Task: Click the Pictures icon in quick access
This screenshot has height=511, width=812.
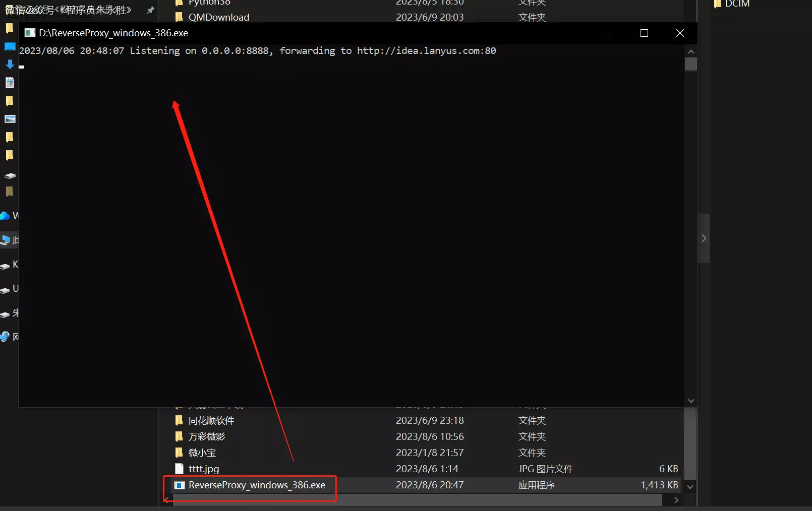Action: click(x=10, y=119)
